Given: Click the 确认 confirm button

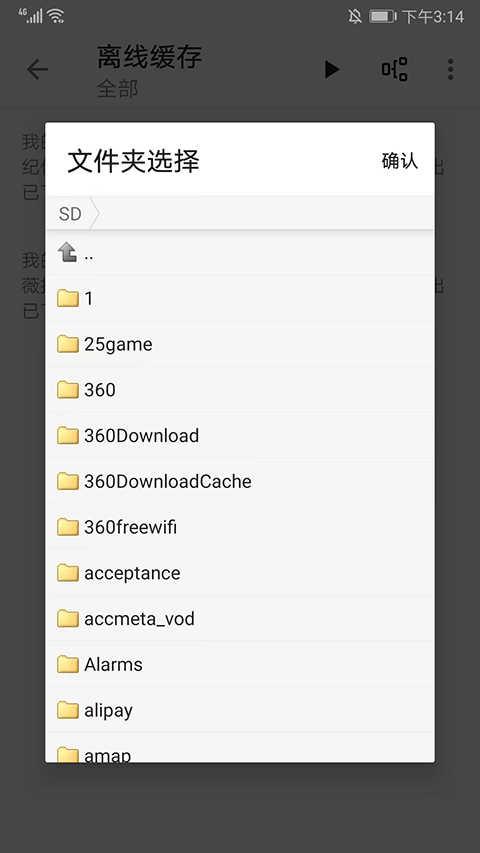Looking at the screenshot, I should 399,161.
